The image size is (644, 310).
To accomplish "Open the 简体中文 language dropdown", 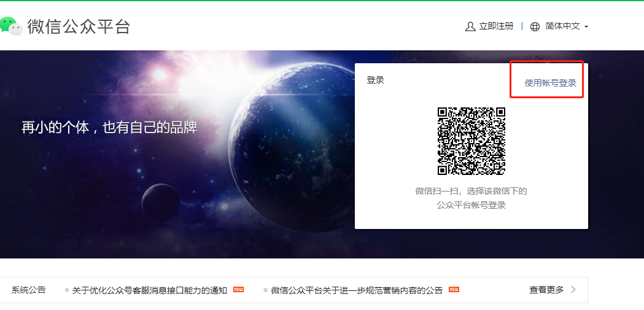I will [x=563, y=26].
